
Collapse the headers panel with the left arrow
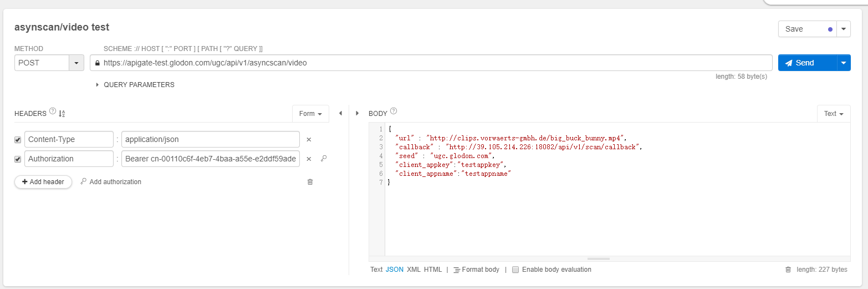pyautogui.click(x=340, y=114)
